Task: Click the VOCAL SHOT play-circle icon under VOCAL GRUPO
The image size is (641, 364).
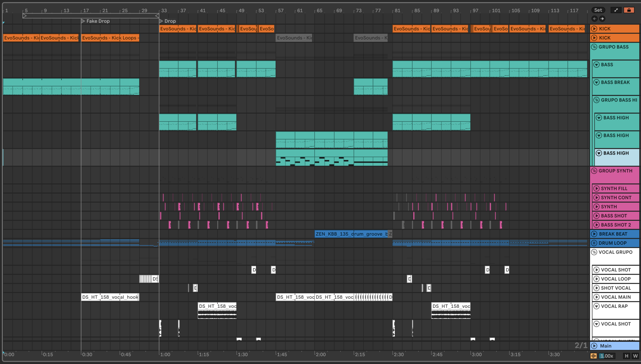Action: click(597, 270)
